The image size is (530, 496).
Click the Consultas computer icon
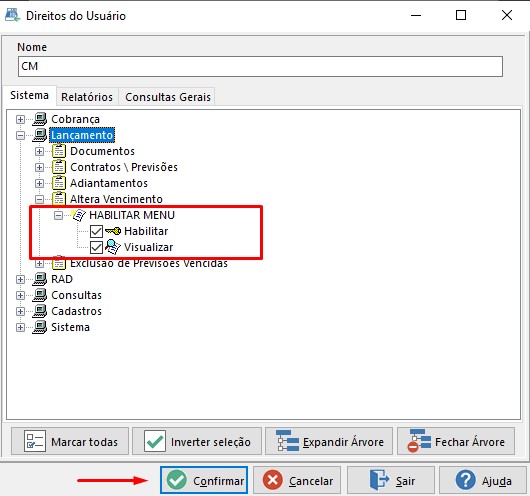tap(40, 295)
